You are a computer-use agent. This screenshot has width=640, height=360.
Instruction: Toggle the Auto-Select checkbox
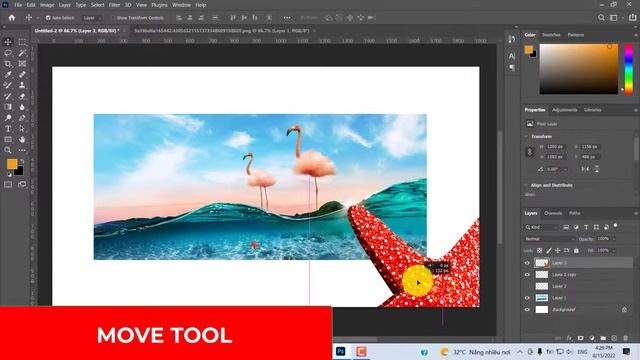[x=48, y=18]
